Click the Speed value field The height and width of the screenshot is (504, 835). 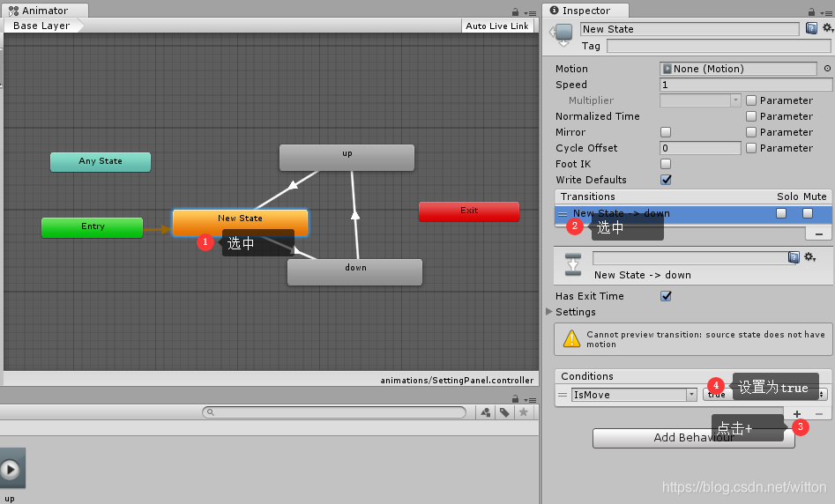(746, 85)
